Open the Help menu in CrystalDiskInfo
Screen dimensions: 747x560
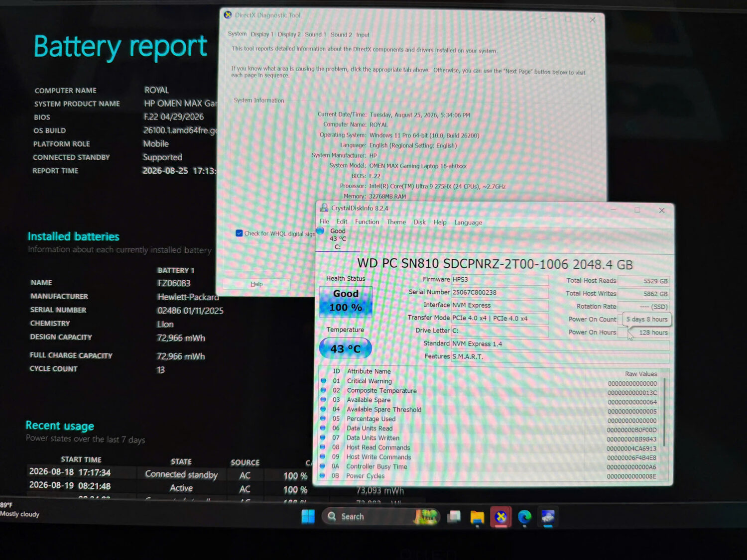coord(440,222)
